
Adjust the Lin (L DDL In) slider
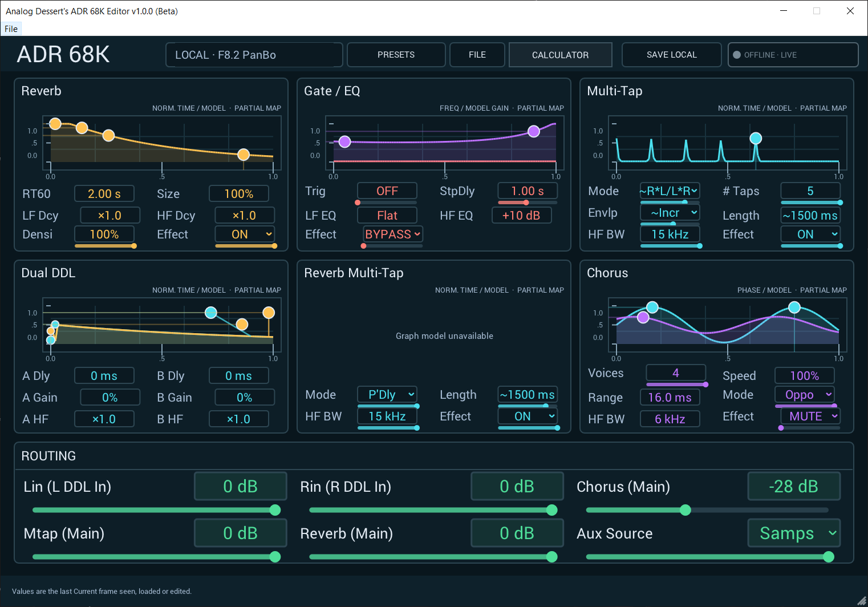point(156,510)
